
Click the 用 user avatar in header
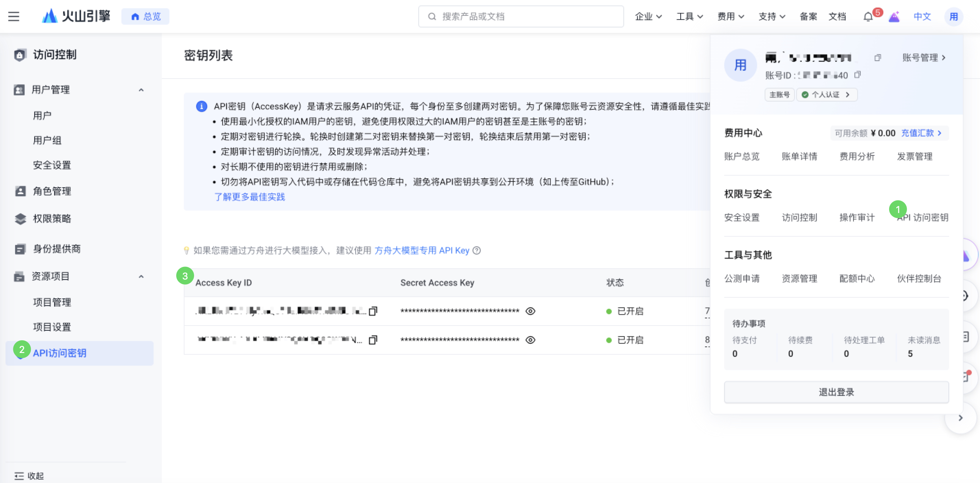coord(953,17)
